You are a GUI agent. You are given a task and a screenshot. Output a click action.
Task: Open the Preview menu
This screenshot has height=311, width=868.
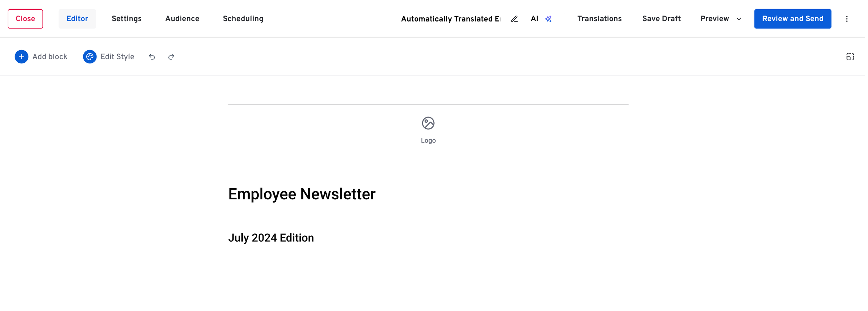click(x=714, y=19)
